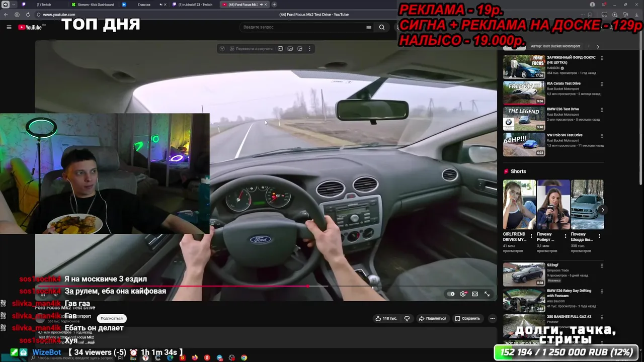Open ЗАРЯЖЕННЫЙ ФОРД ФОКУС video thumbnail
644x362 pixels.
click(x=524, y=67)
